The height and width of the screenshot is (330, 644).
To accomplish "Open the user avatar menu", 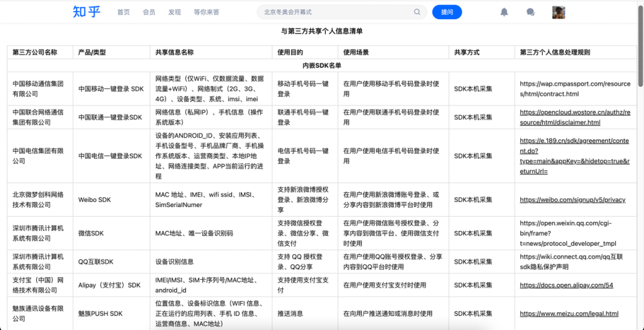I will tap(559, 12).
